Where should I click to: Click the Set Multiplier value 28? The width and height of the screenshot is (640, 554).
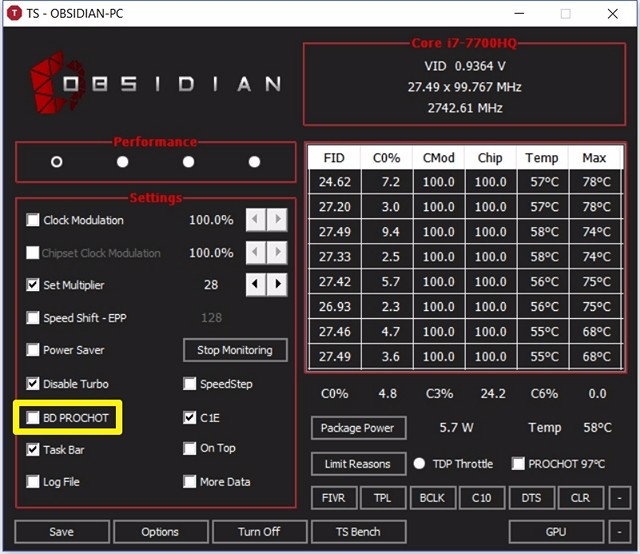coord(211,285)
